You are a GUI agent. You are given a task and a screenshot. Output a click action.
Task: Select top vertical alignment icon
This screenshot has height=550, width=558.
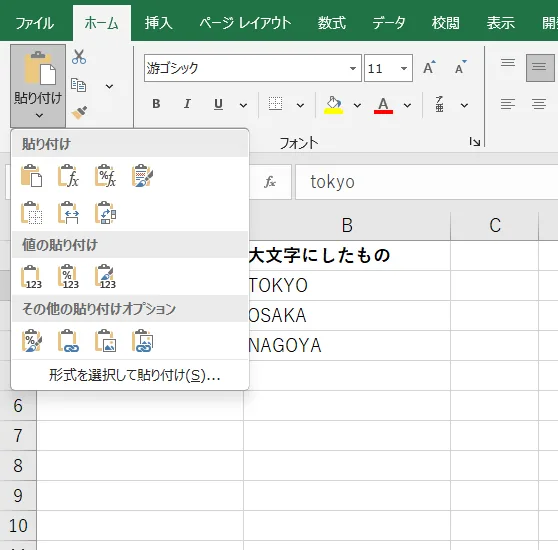click(508, 63)
